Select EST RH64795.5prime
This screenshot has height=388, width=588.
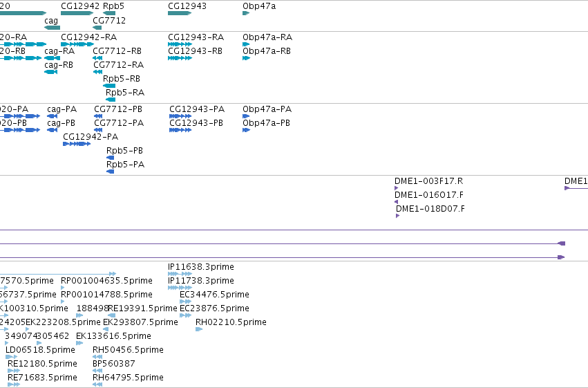128,378
